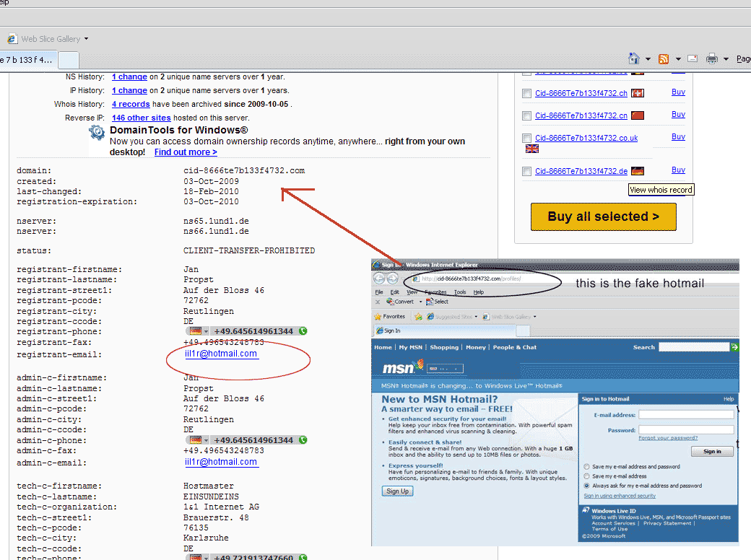This screenshot has height=560, width=751.
Task: Click Select toolbar icon in fake hotmail window
Action: pyautogui.click(x=430, y=302)
